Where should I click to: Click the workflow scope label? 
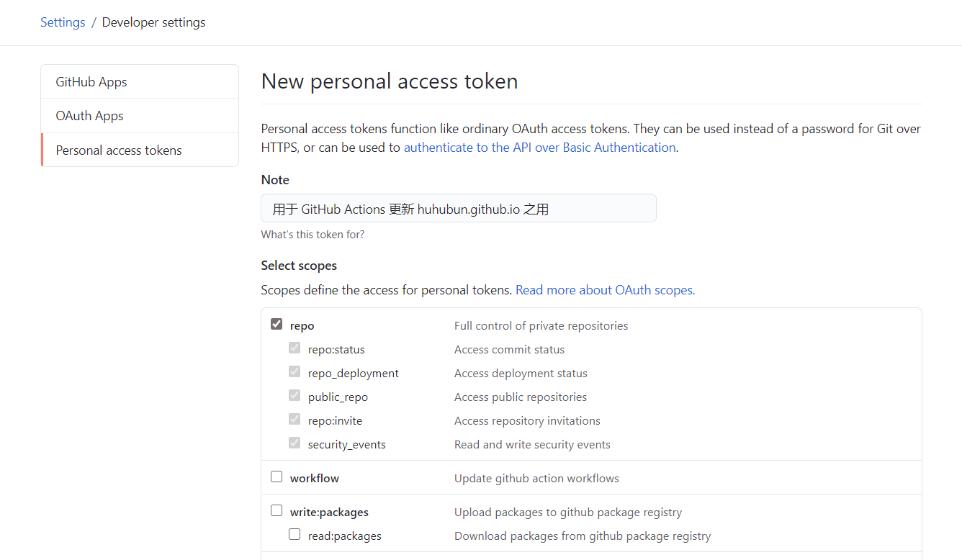[x=315, y=477]
